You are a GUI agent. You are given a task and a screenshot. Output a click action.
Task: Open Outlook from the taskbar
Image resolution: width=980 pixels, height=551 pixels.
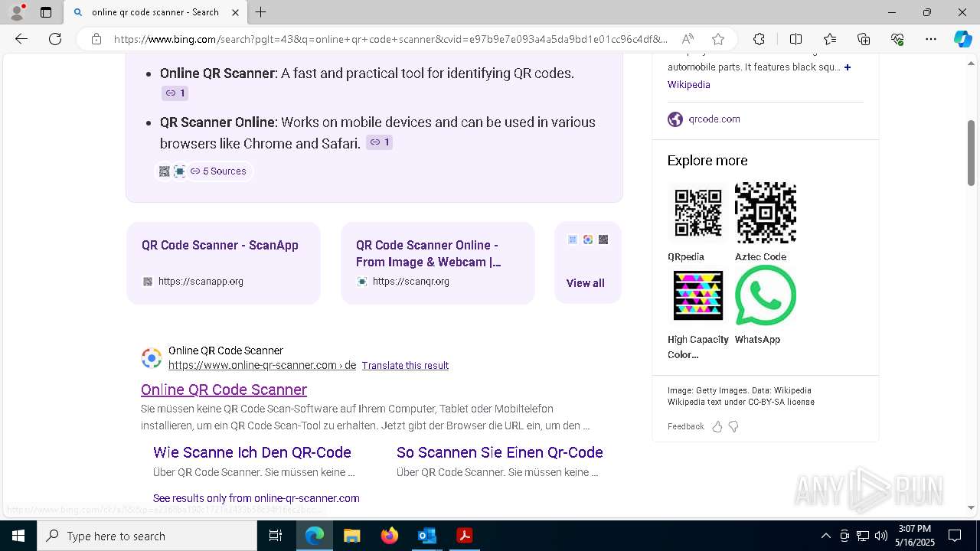[x=426, y=536]
